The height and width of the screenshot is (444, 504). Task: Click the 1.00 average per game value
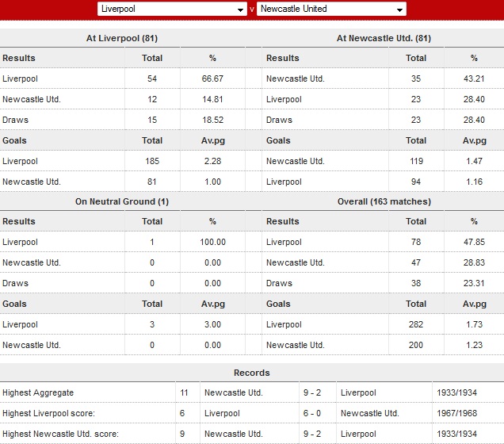212,182
